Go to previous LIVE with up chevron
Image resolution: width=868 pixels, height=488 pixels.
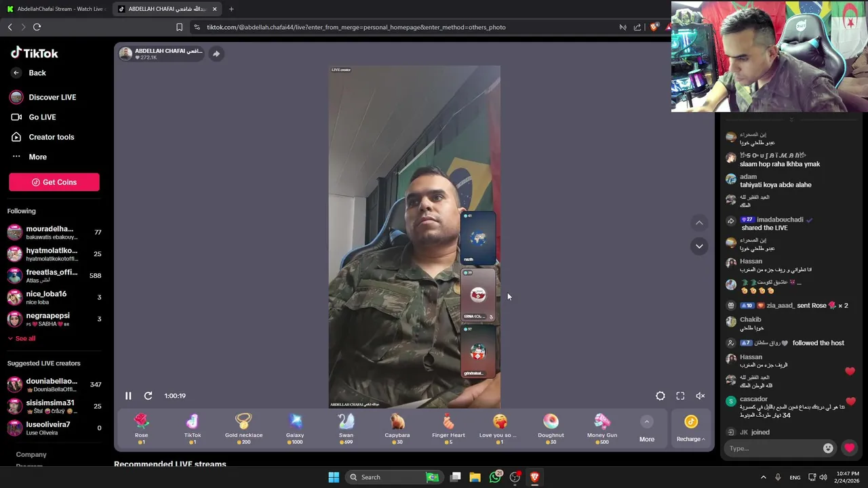click(x=699, y=223)
